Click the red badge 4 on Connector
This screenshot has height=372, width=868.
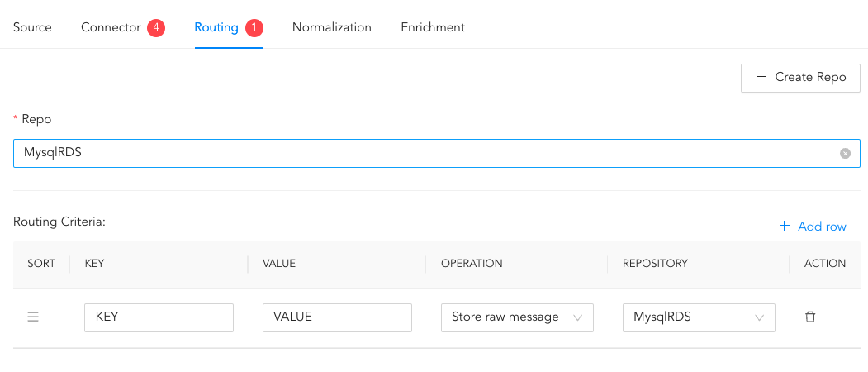tap(156, 28)
